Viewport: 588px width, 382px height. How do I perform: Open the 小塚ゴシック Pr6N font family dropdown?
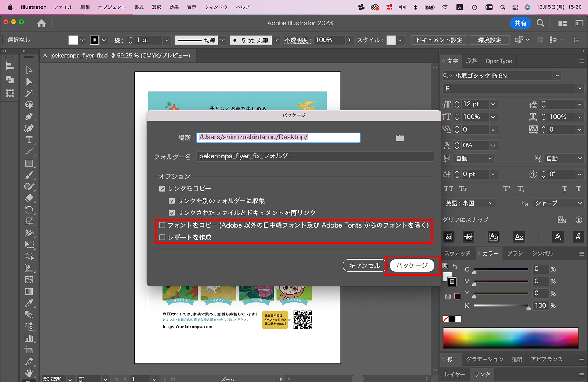(x=557, y=75)
